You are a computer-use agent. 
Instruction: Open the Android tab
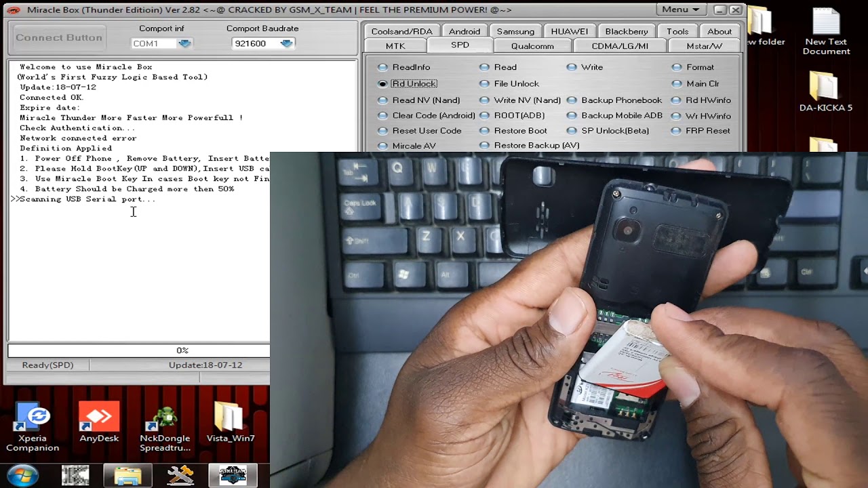coord(465,31)
